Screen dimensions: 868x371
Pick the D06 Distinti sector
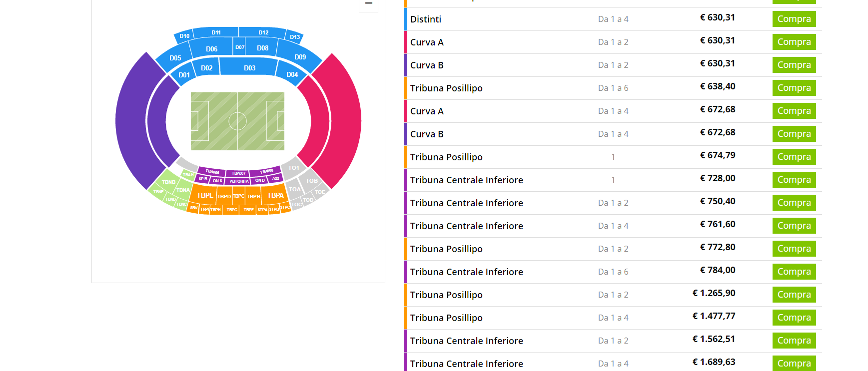[x=211, y=48]
